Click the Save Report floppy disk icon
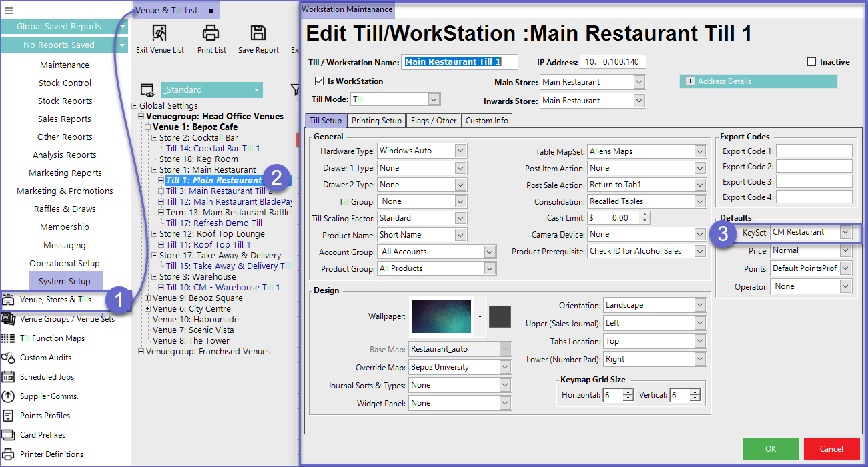868x467 pixels. pos(258,33)
